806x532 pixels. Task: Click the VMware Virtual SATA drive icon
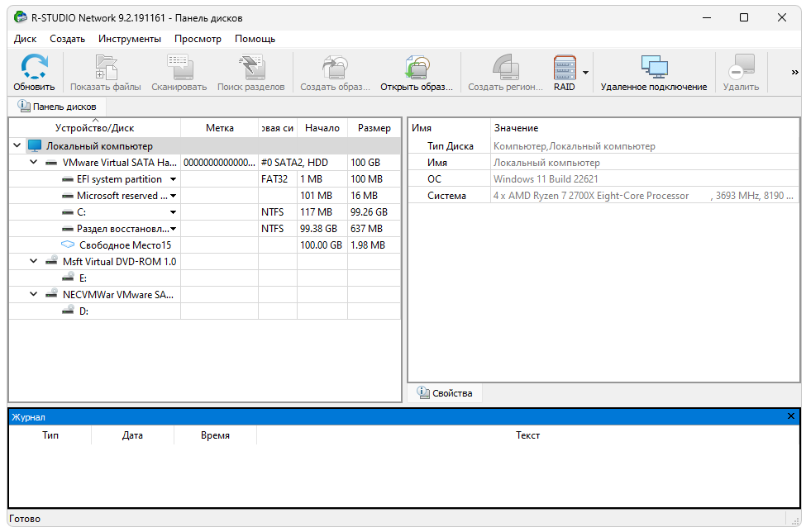pos(51,163)
